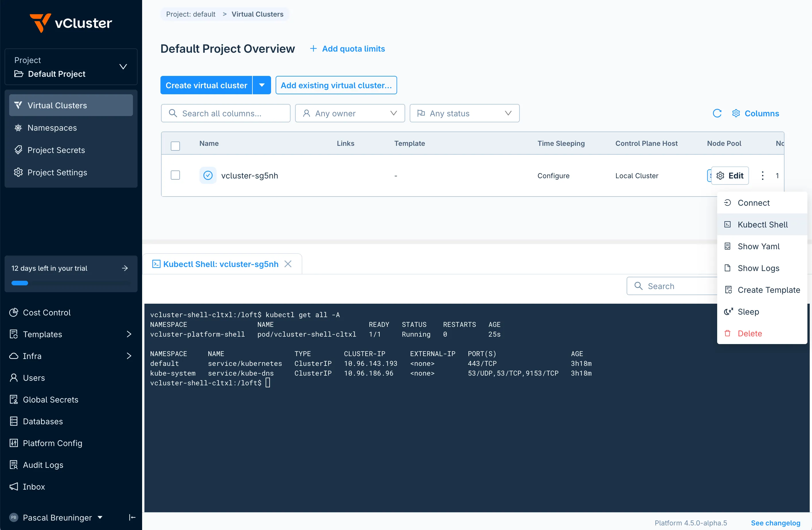Viewport: 812px width, 530px height.
Task: Tick the select-all header checkbox
Action: click(x=175, y=146)
